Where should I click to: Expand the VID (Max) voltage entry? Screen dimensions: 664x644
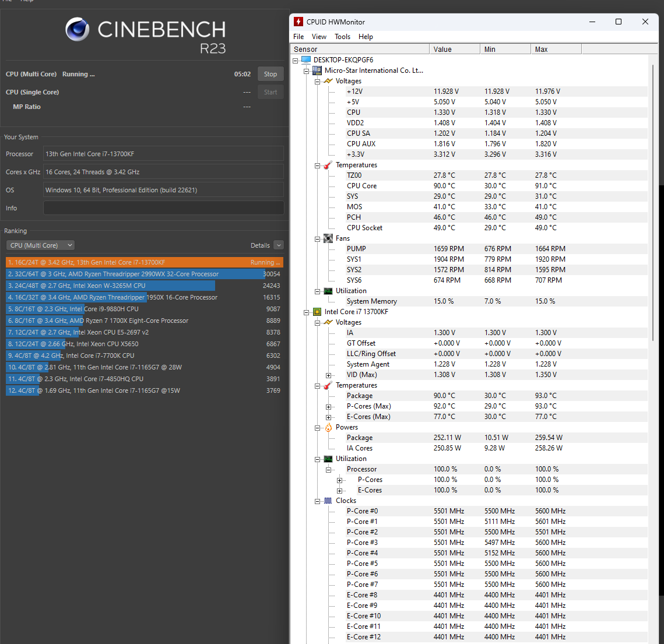click(x=329, y=375)
